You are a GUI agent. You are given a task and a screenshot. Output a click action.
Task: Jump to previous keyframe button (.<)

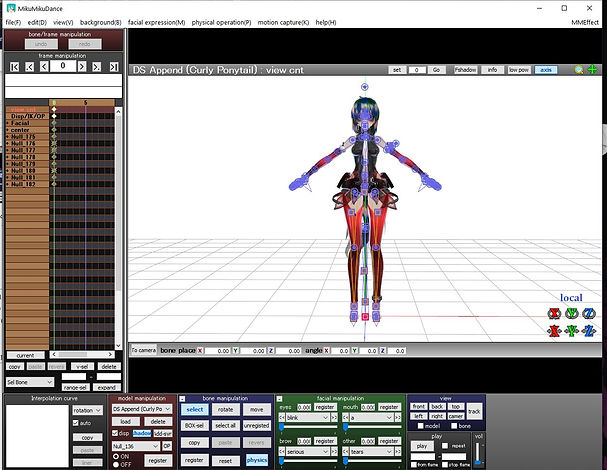(x=29, y=67)
